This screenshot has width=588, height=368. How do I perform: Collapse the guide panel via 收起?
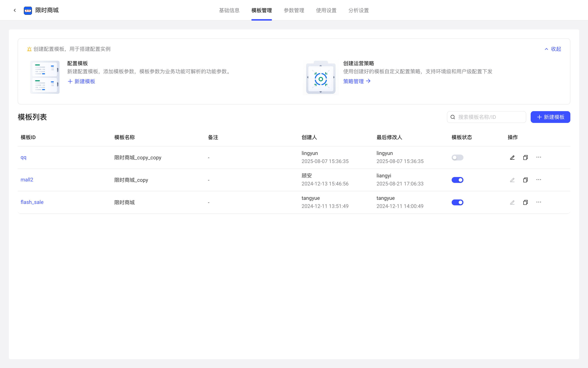tap(553, 49)
